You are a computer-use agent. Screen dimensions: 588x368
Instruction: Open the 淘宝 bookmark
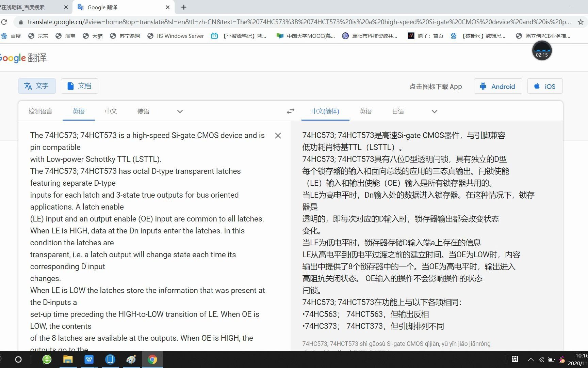click(x=65, y=36)
